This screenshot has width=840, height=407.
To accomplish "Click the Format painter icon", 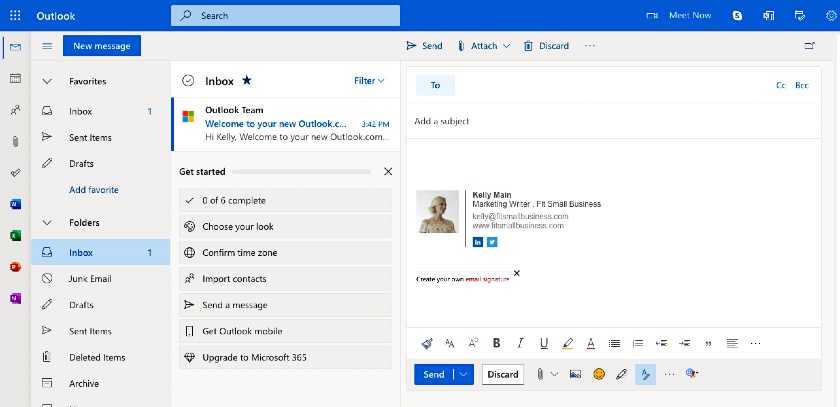I will (x=427, y=344).
